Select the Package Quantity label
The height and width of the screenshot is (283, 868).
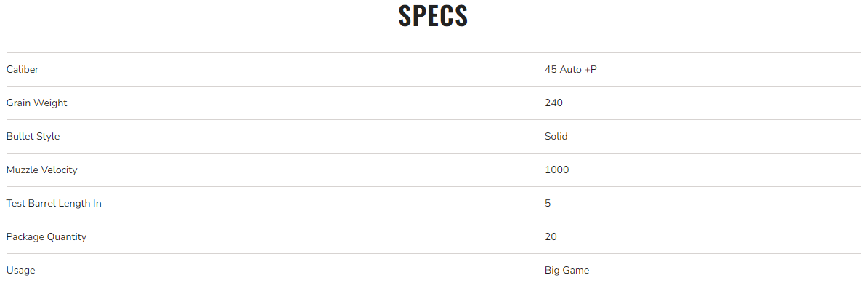[x=46, y=237]
